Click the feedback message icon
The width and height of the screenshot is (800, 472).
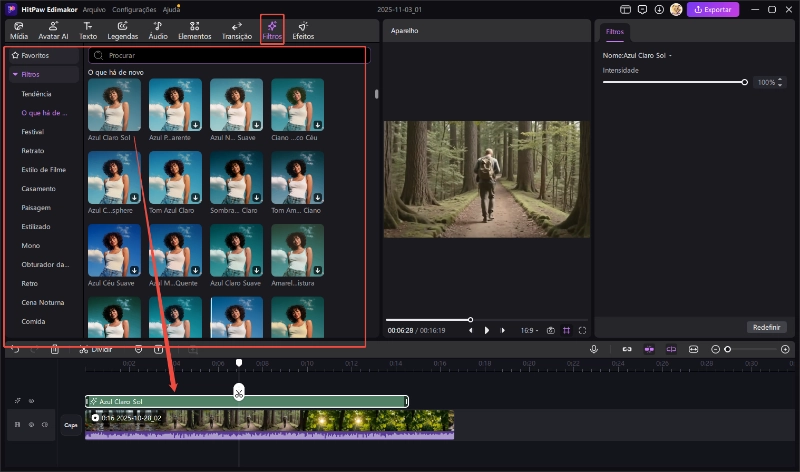(642, 9)
